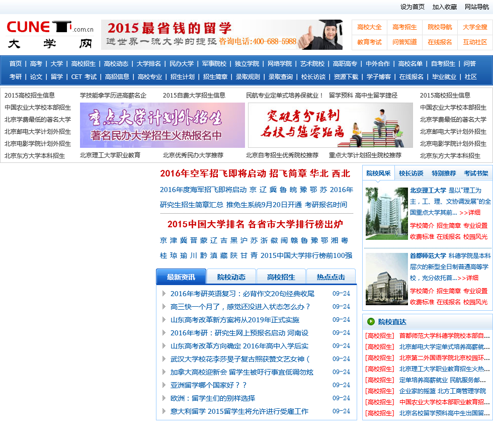493x448 pixels.
Task: Open 艺术院校 in the navigation bar
Action: tap(312, 64)
